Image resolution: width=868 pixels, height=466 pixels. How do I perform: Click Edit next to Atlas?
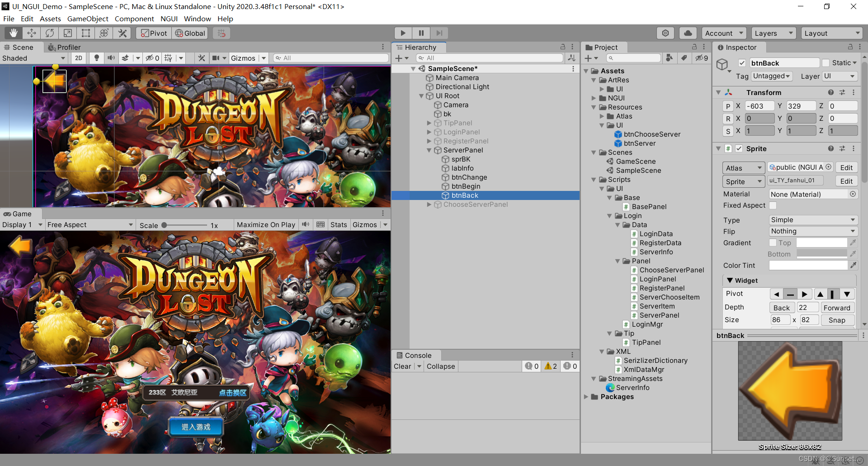[846, 167]
